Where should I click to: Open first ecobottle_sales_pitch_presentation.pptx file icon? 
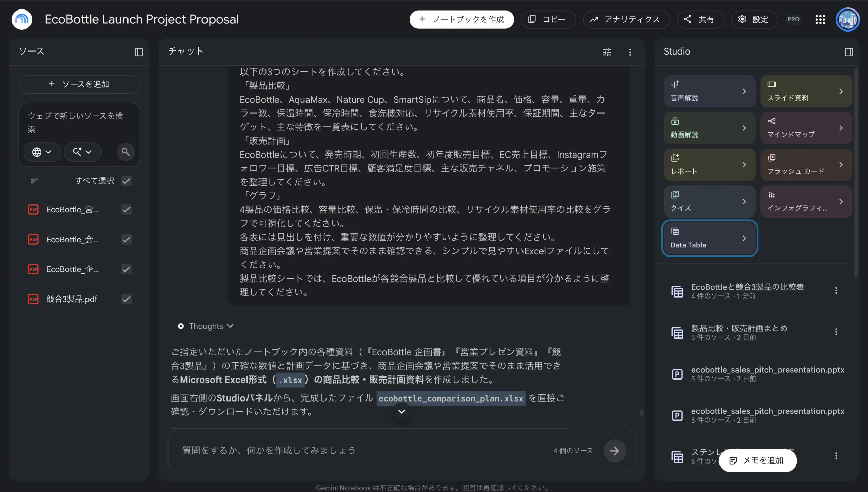pos(677,374)
